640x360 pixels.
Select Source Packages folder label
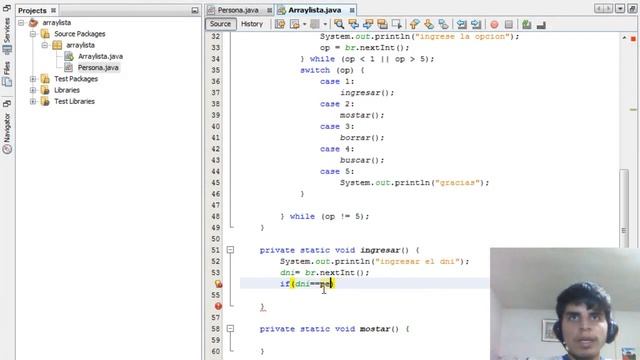click(x=80, y=34)
